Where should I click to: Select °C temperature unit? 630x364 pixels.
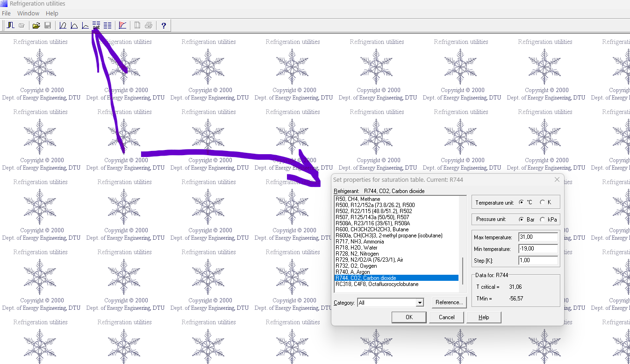[x=522, y=202]
